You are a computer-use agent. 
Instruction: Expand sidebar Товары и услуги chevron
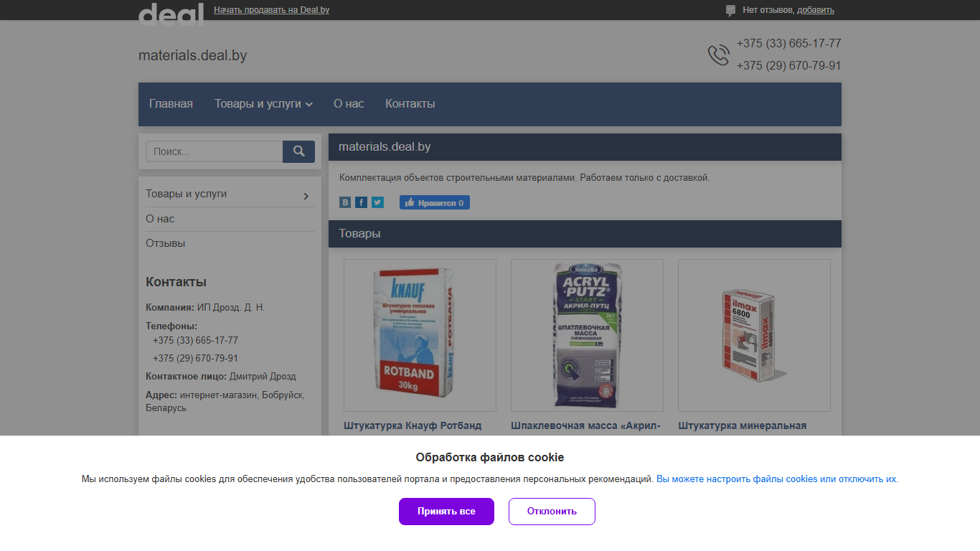coord(306,196)
